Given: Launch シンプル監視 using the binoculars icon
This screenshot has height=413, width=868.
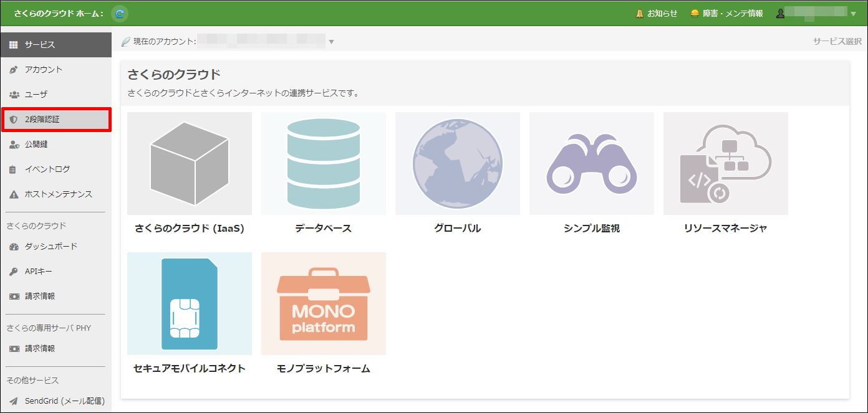Looking at the screenshot, I should pyautogui.click(x=591, y=163).
